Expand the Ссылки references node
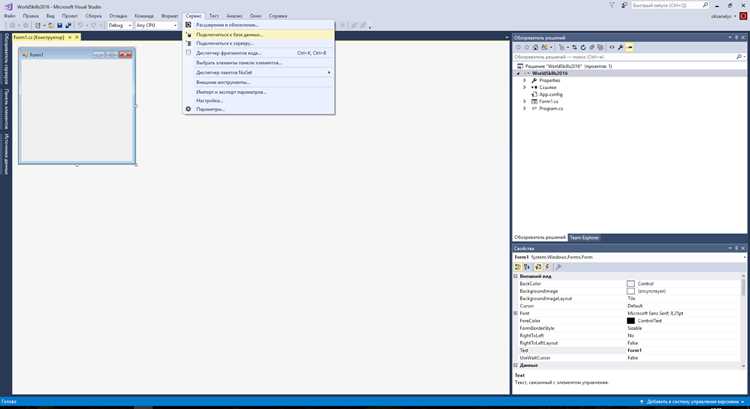This screenshot has height=409, width=750. (525, 88)
